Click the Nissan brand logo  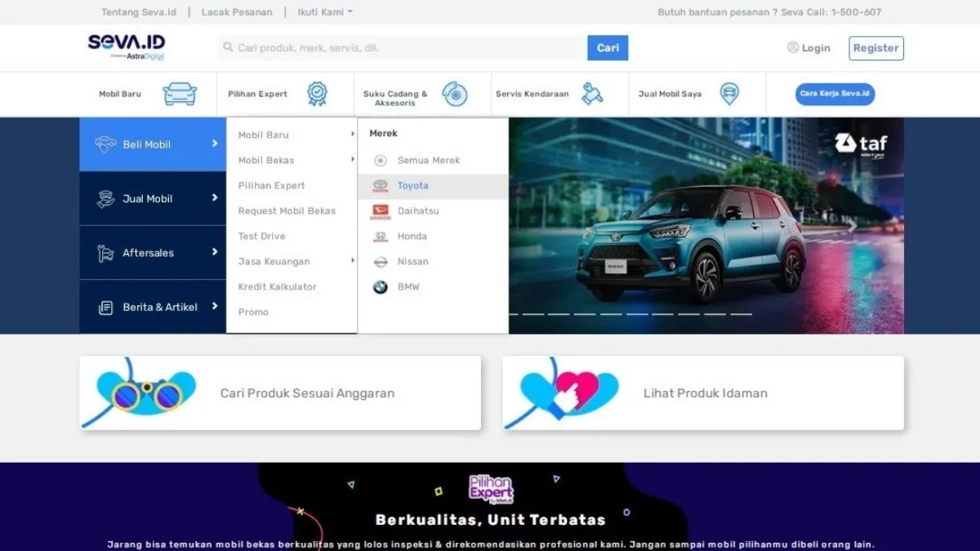[x=381, y=262]
